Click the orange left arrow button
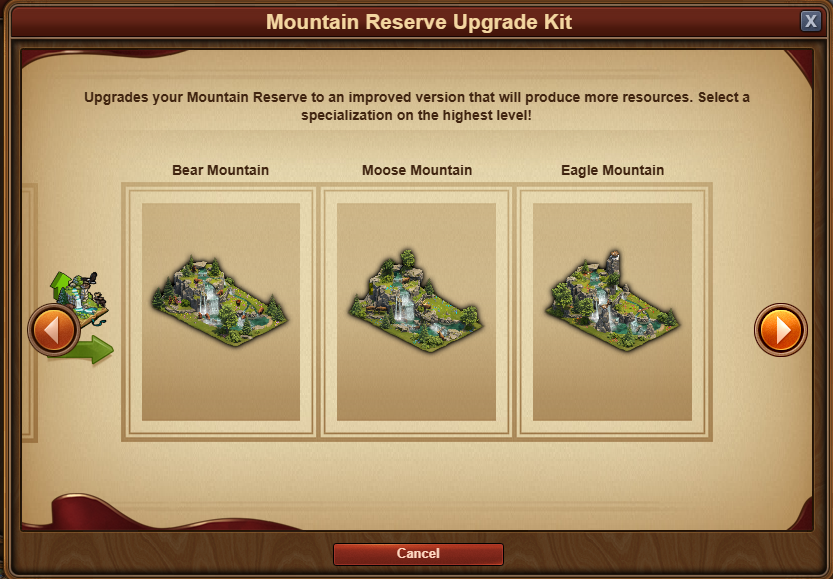Screen dimensions: 833x579 pyautogui.click(x=54, y=330)
